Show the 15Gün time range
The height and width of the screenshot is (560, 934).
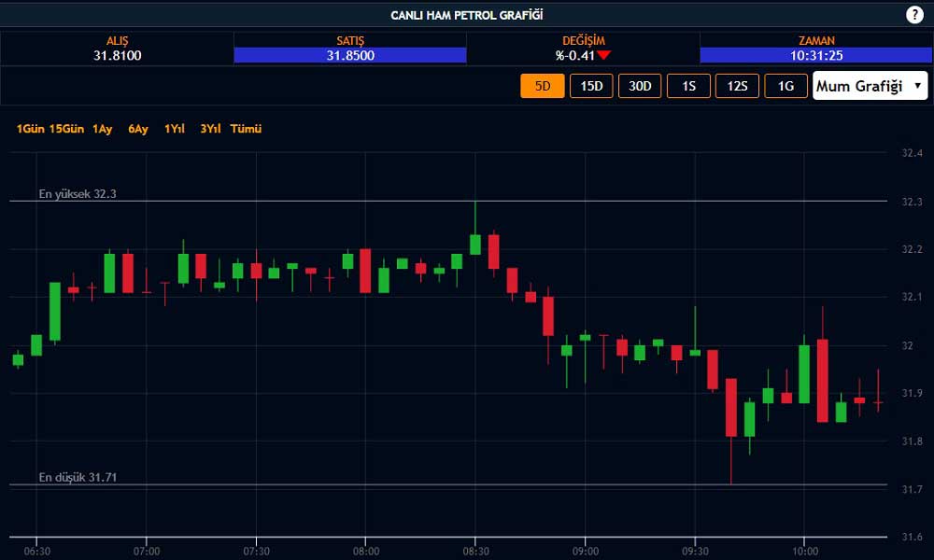pos(66,129)
